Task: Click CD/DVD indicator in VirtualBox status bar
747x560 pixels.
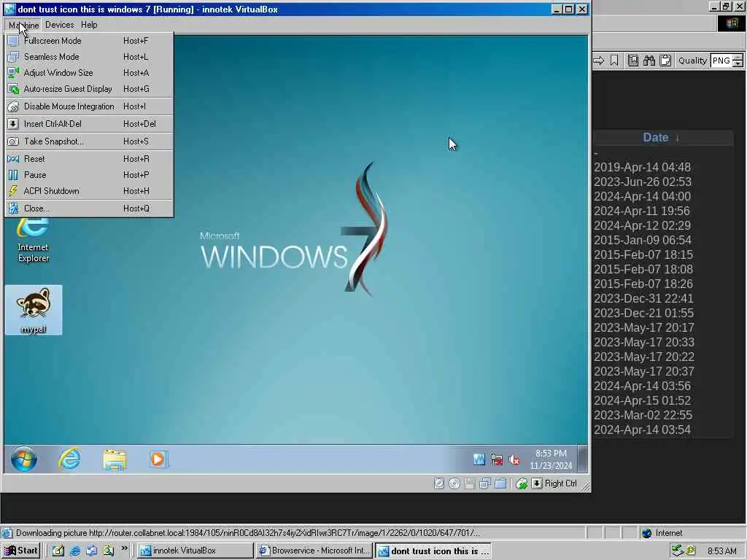Action: [x=454, y=484]
